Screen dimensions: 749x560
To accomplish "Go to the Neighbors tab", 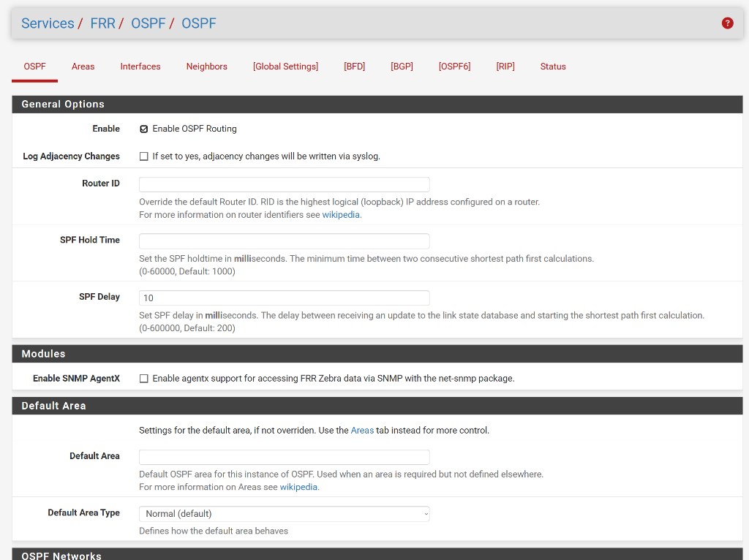I will point(206,67).
